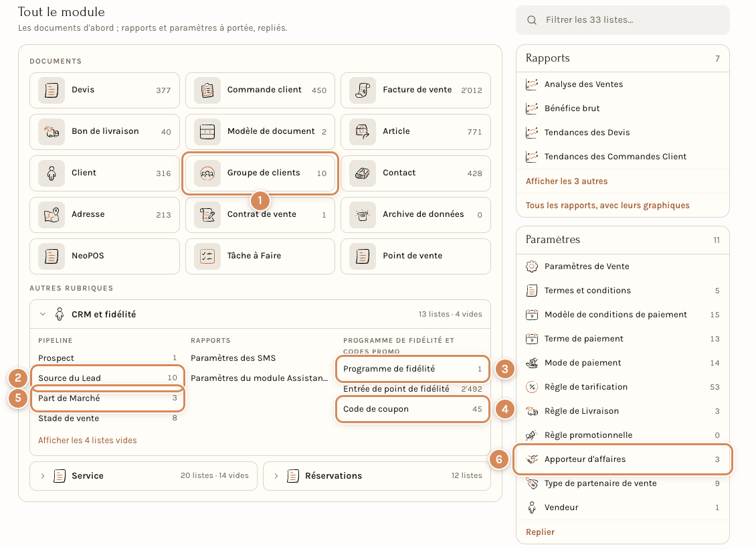Screen dimensions: 756x549
Task: Click the search magnifier icon
Action: point(532,20)
